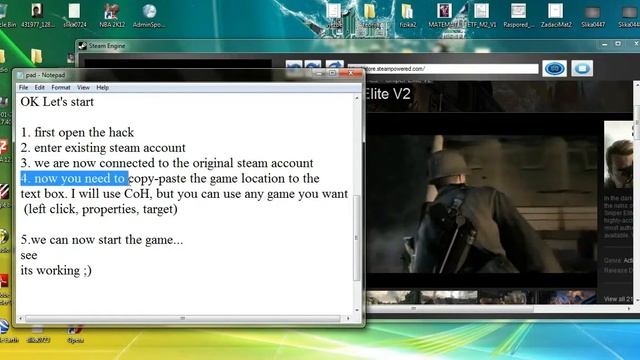The image size is (640, 360).
Task: Open the Edit menu in Notepad
Action: coord(40,87)
